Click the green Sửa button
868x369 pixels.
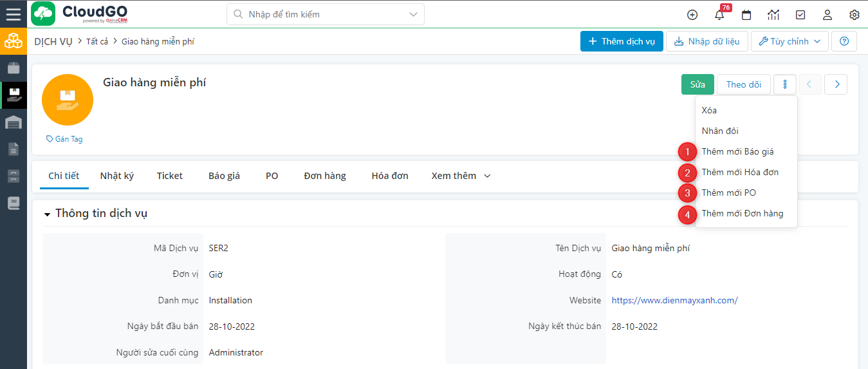tap(697, 84)
